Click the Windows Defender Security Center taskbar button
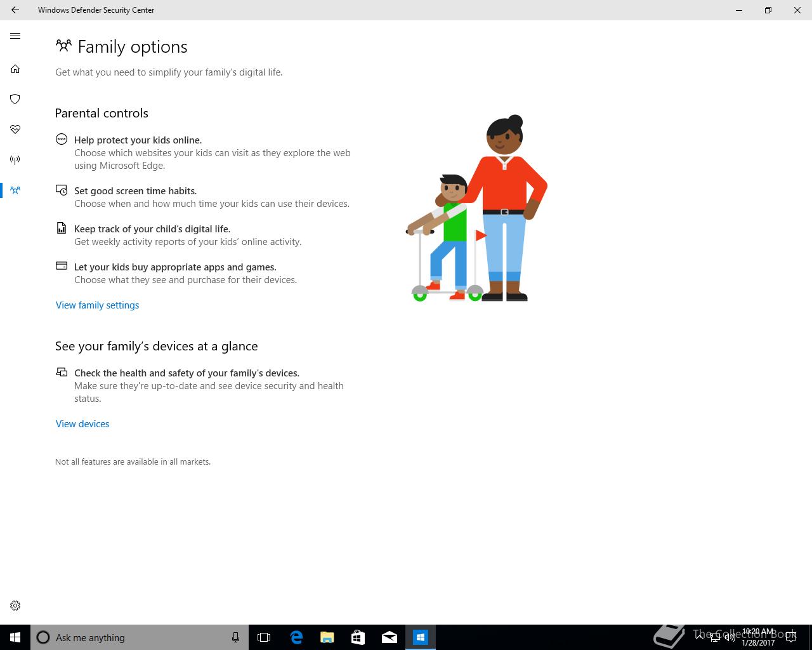 pos(421,637)
